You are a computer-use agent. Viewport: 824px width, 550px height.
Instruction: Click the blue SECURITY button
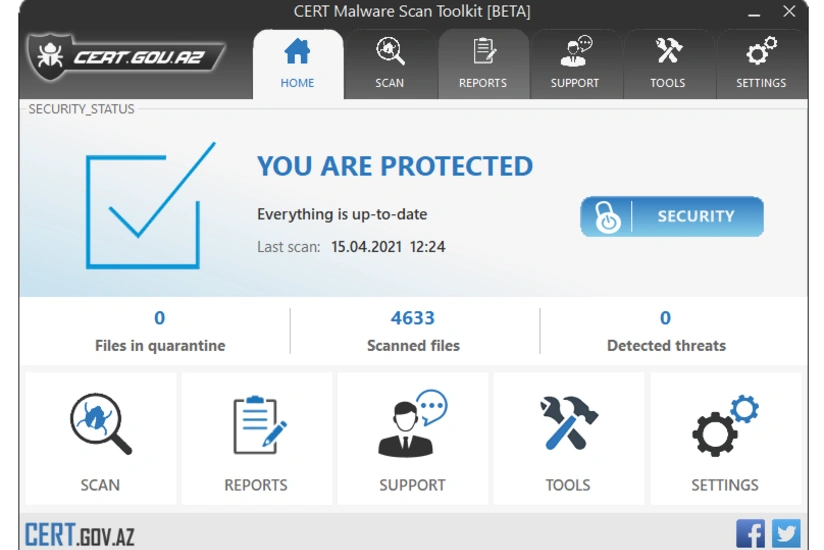(672, 216)
